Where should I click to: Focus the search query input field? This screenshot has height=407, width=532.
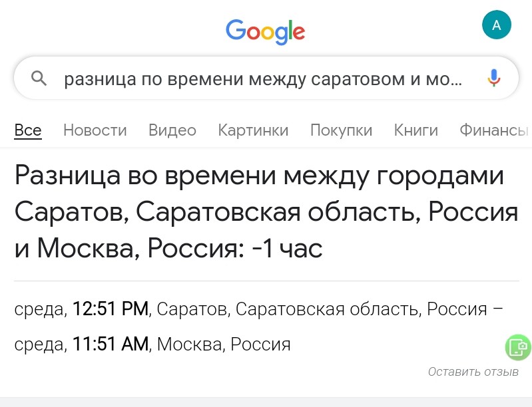tap(262, 80)
